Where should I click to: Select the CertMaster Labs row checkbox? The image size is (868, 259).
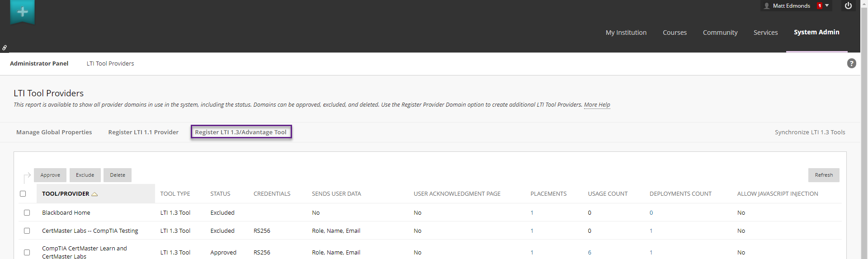click(27, 231)
